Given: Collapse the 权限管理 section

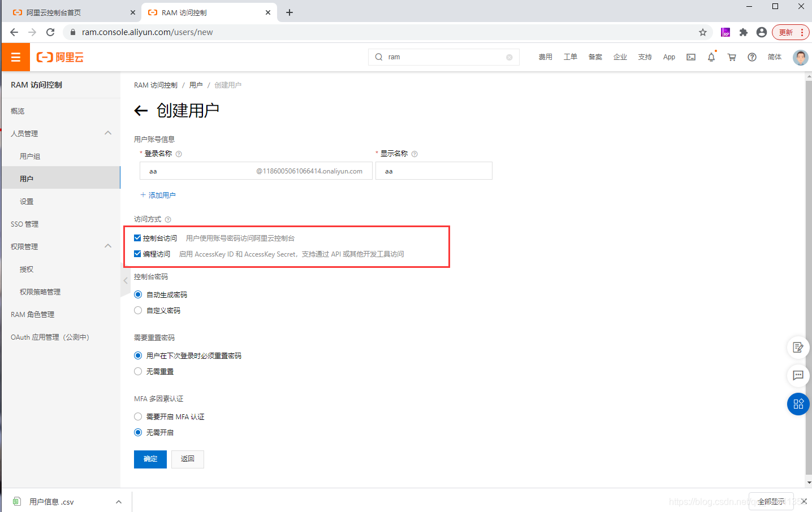Looking at the screenshot, I should [108, 246].
